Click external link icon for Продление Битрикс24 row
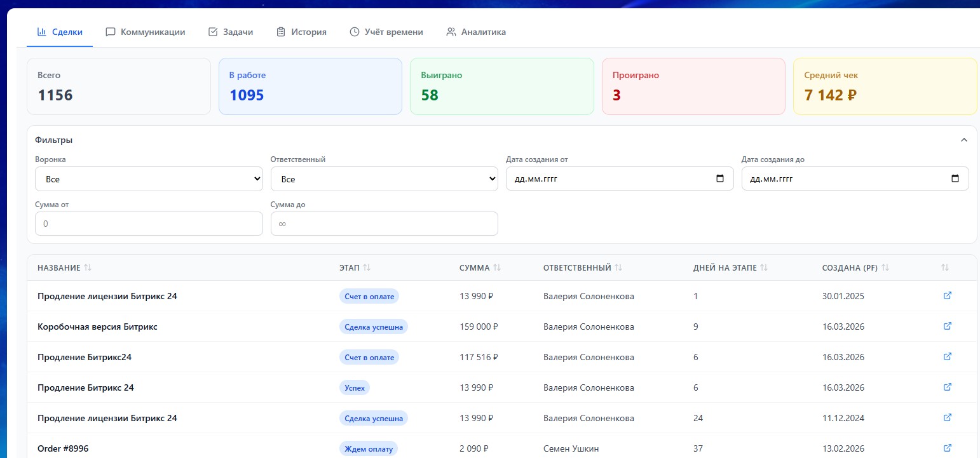 tap(947, 356)
